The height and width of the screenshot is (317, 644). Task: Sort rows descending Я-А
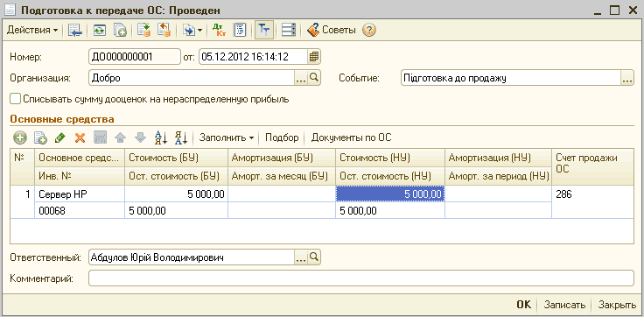pos(181,137)
